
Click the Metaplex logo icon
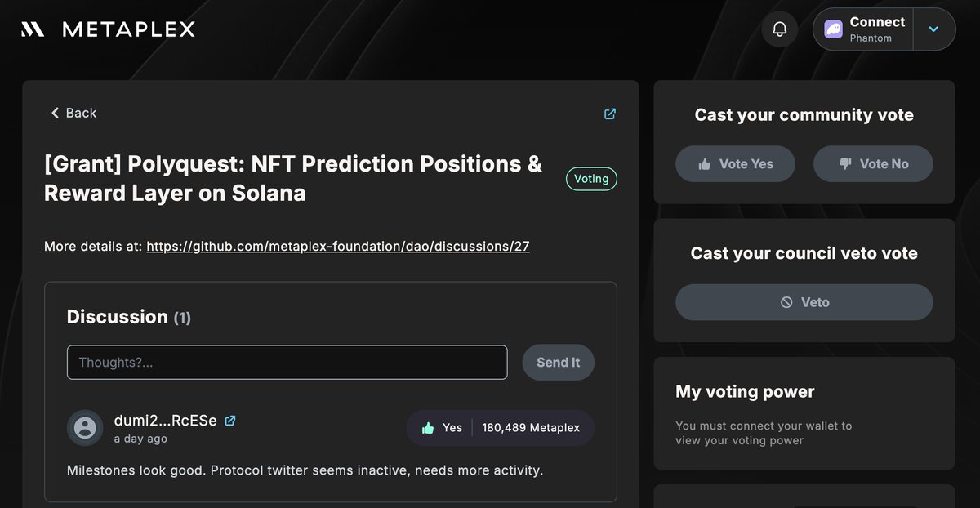pyautogui.click(x=33, y=29)
